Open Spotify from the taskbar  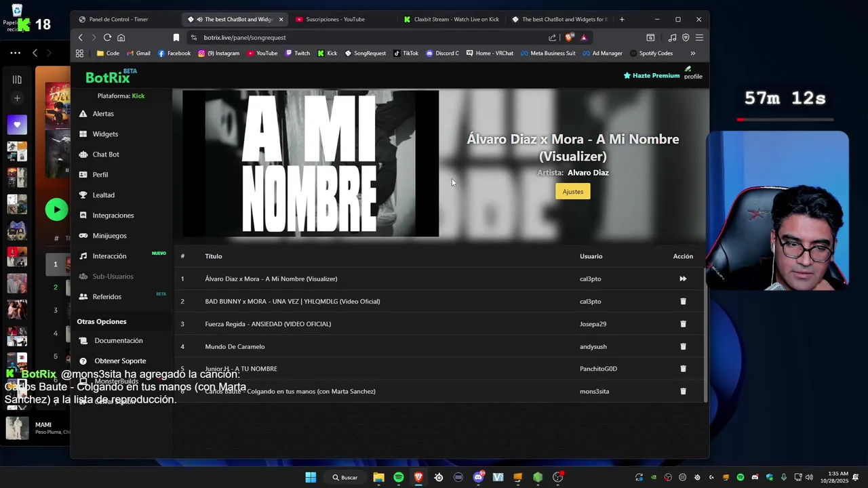[x=399, y=477]
